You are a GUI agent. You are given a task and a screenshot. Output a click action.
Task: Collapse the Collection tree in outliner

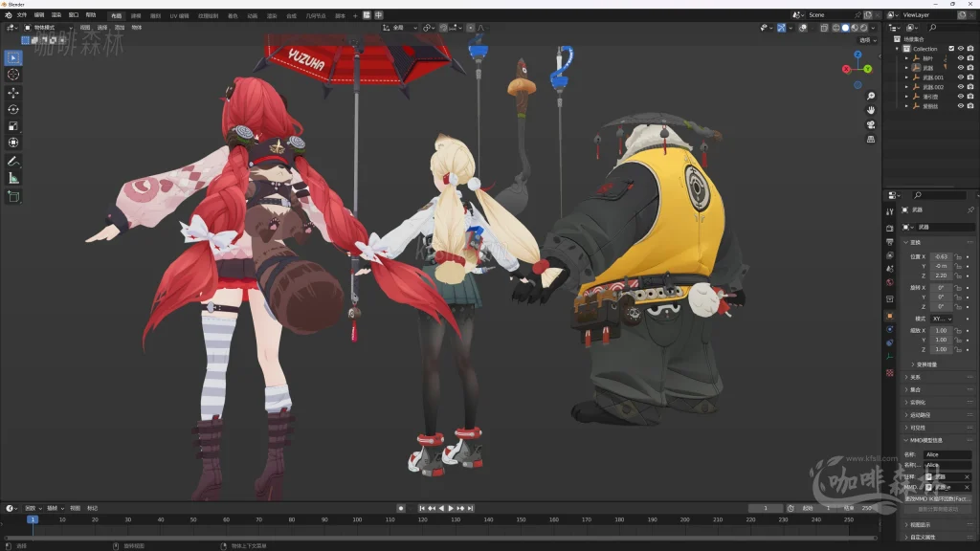(x=898, y=49)
